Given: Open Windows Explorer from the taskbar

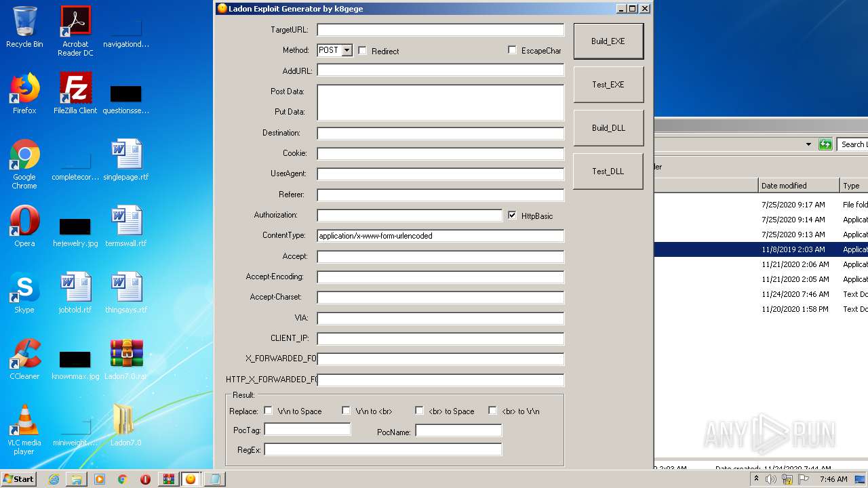Looking at the screenshot, I should [77, 479].
